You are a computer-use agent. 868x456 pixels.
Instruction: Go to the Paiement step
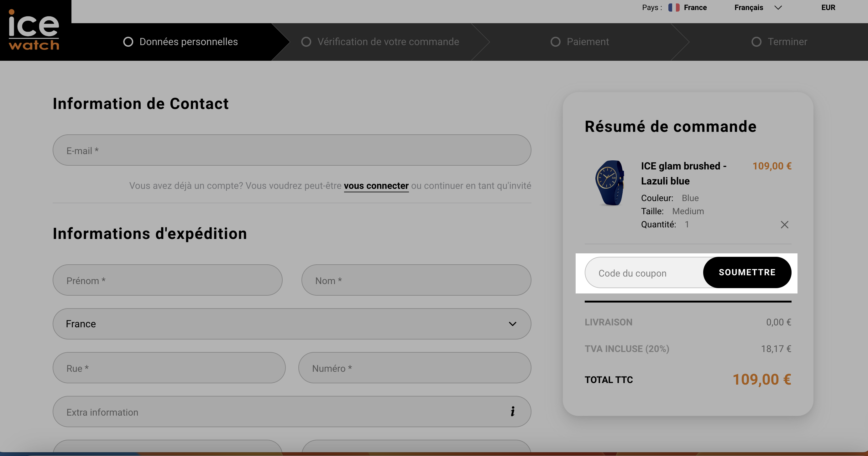point(580,42)
